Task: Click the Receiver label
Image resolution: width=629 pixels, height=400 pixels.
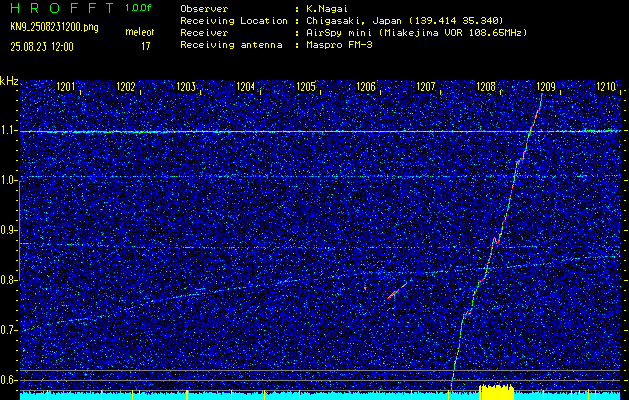Action: click(x=204, y=33)
